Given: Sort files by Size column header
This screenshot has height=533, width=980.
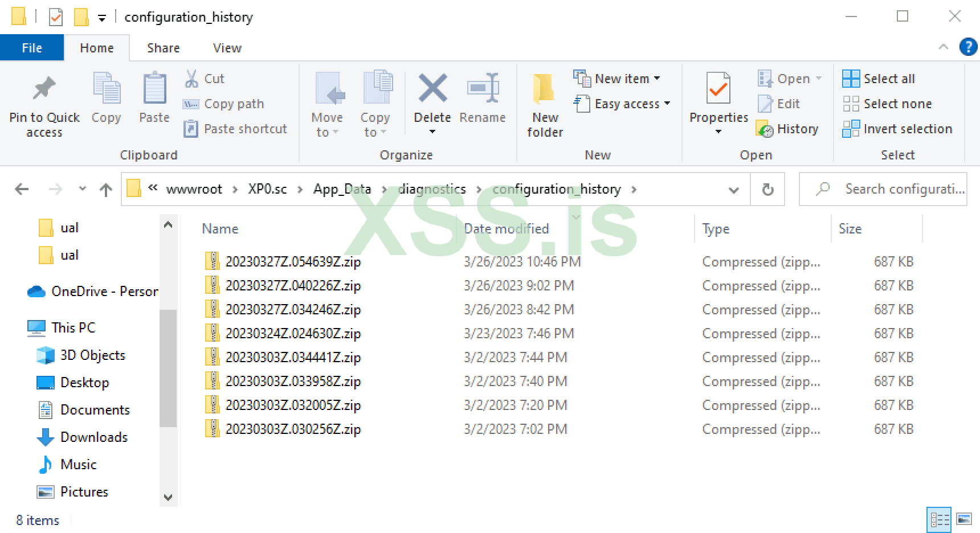Looking at the screenshot, I should coord(850,229).
